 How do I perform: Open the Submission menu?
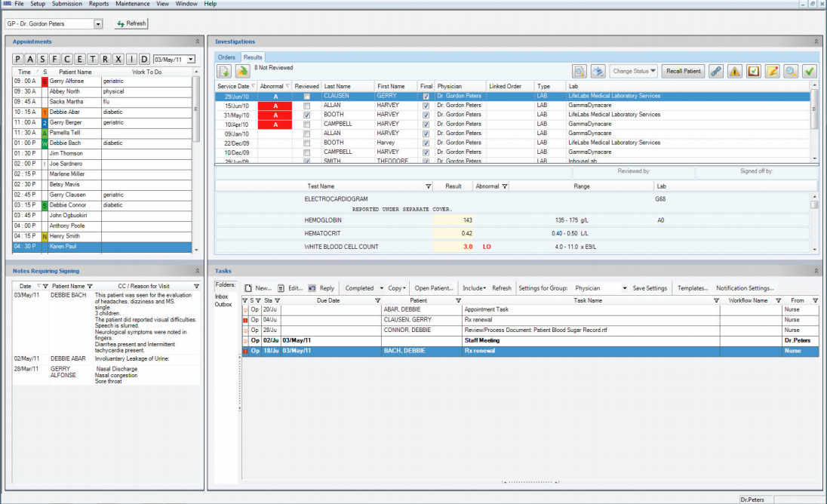(67, 4)
